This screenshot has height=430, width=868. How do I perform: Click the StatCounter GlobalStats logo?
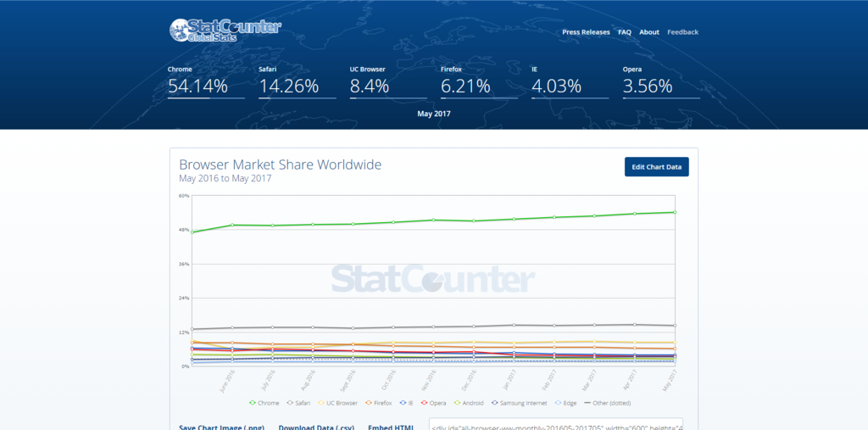pos(225,31)
